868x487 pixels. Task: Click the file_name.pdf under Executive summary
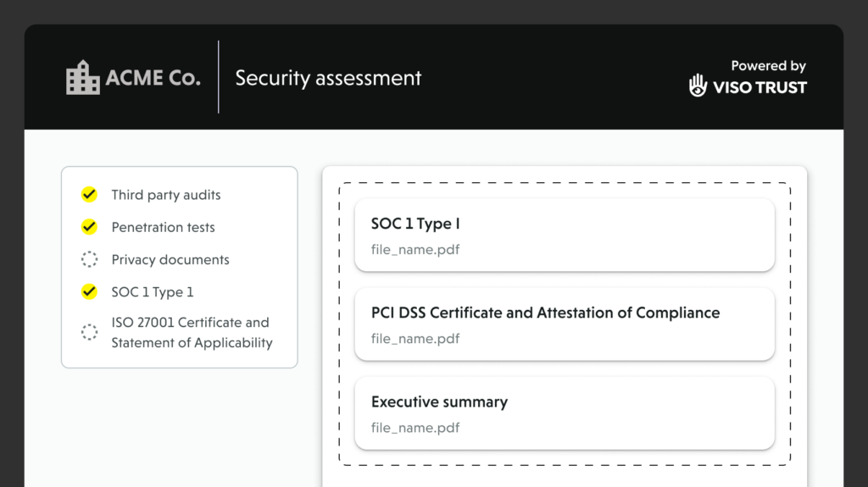pyautogui.click(x=415, y=428)
